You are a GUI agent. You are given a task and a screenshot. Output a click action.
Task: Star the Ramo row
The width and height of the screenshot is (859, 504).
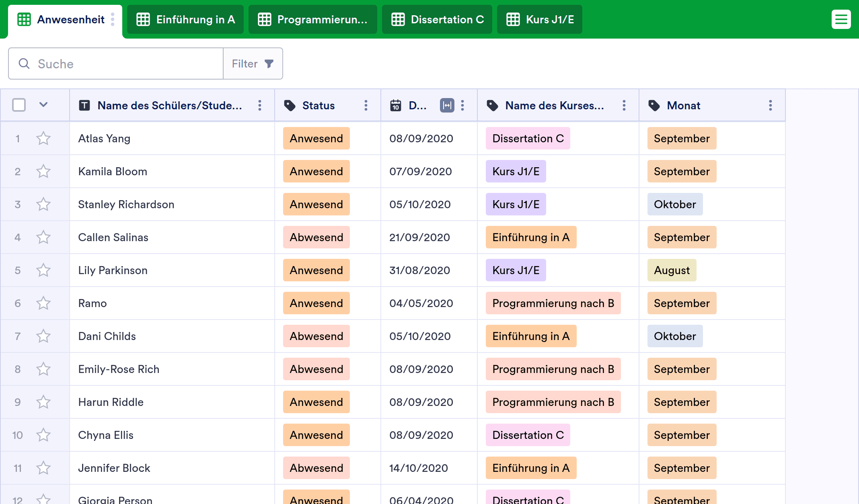[43, 303]
